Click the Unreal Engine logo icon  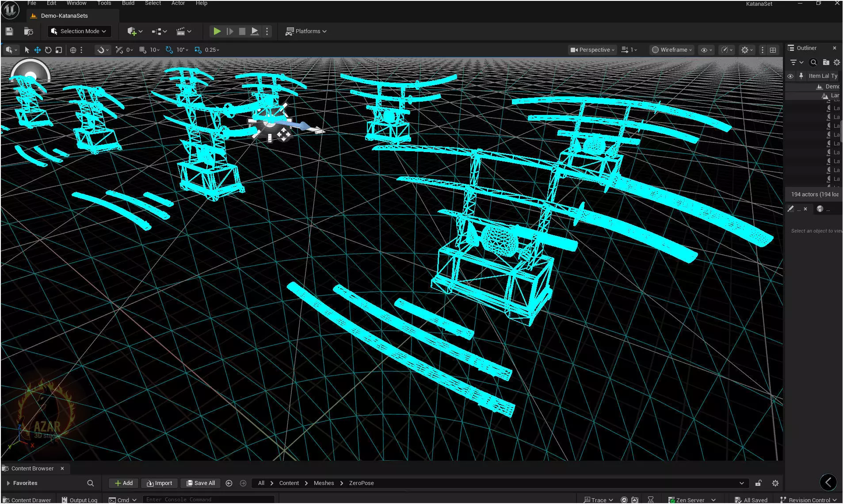click(x=10, y=10)
